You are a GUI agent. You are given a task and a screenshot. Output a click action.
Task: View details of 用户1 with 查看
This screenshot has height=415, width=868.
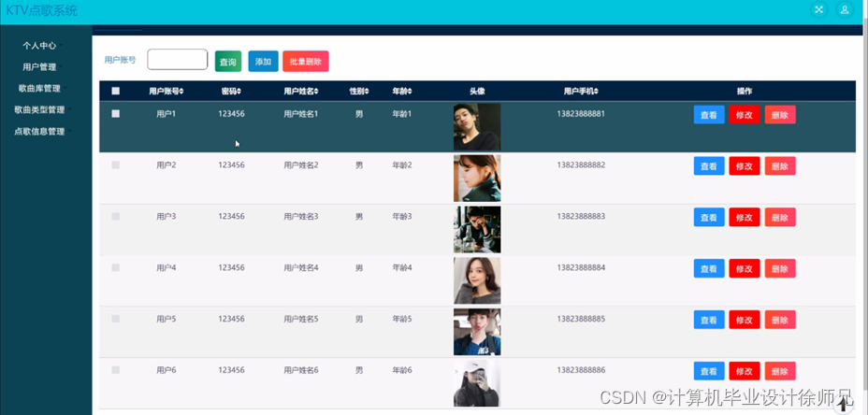tap(709, 115)
